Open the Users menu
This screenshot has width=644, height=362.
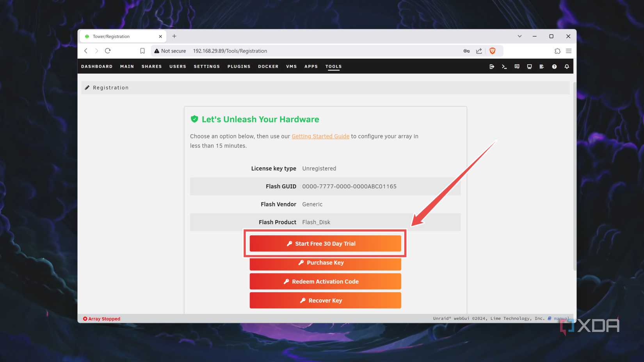pos(178,67)
